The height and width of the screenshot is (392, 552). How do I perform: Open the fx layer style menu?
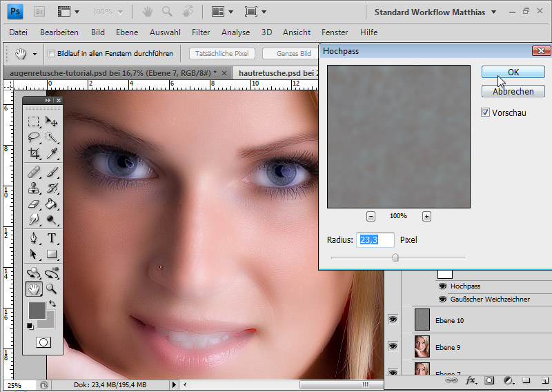click(x=471, y=380)
